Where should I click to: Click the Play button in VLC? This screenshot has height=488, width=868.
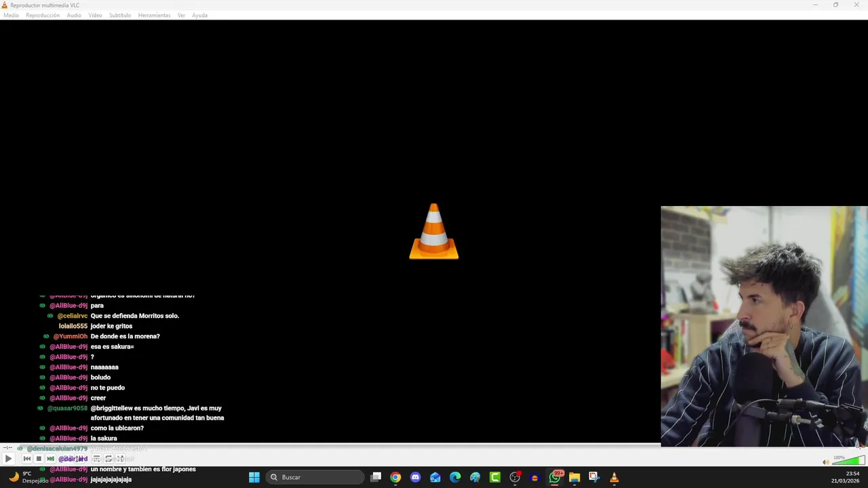8,459
